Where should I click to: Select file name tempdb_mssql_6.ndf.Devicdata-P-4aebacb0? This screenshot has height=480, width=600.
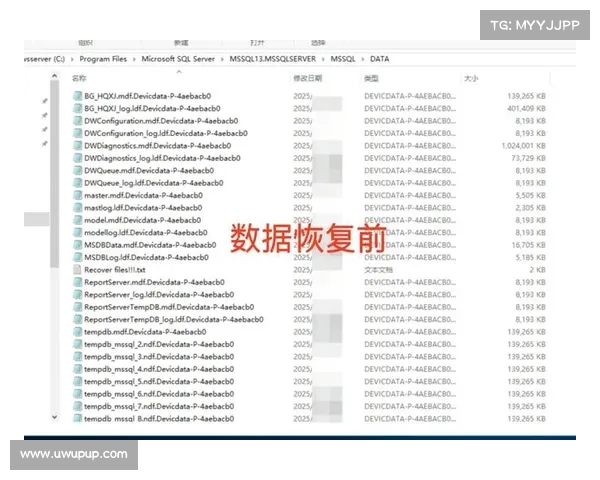click(159, 394)
